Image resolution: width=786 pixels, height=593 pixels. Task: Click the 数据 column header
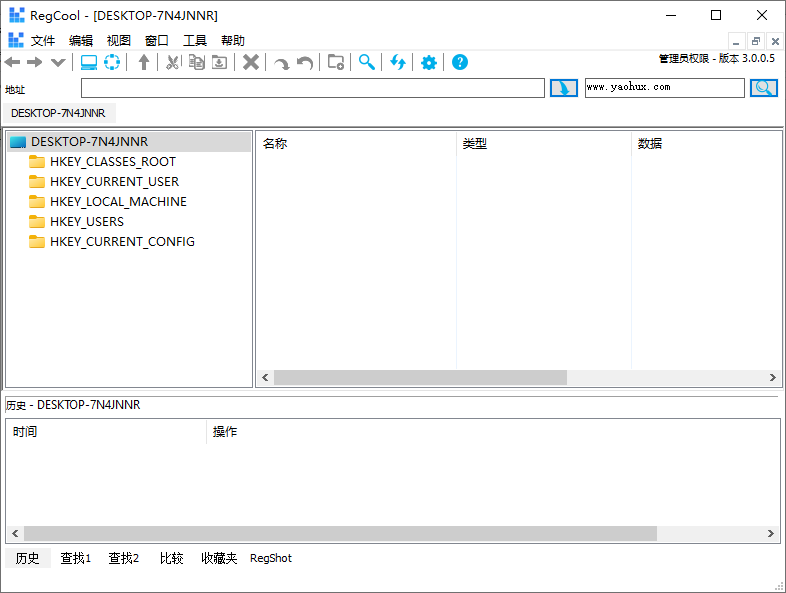[706, 144]
